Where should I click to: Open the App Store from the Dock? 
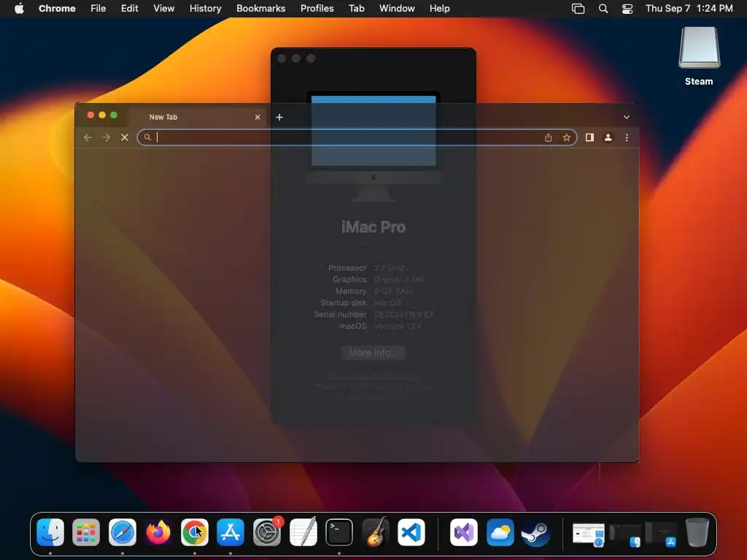point(231,532)
